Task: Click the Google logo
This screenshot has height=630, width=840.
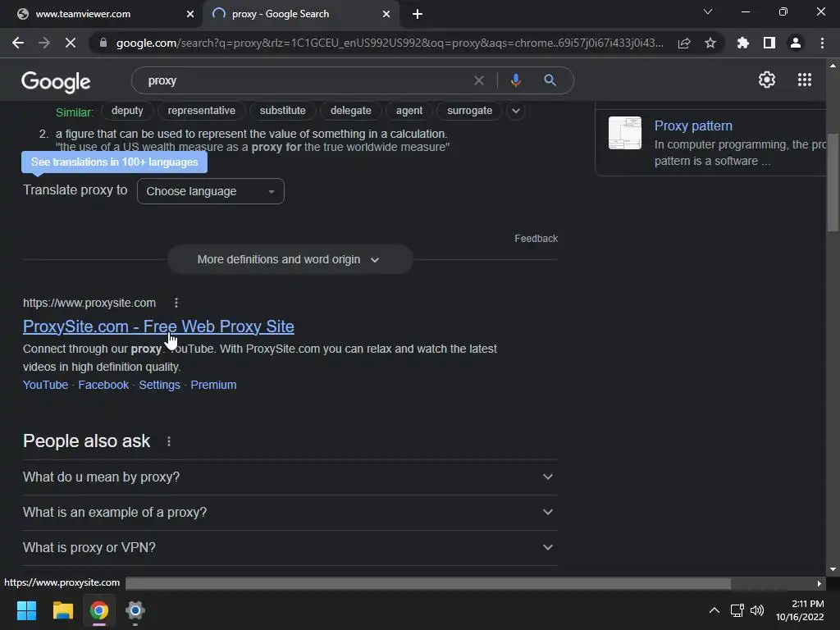Action: pyautogui.click(x=56, y=81)
